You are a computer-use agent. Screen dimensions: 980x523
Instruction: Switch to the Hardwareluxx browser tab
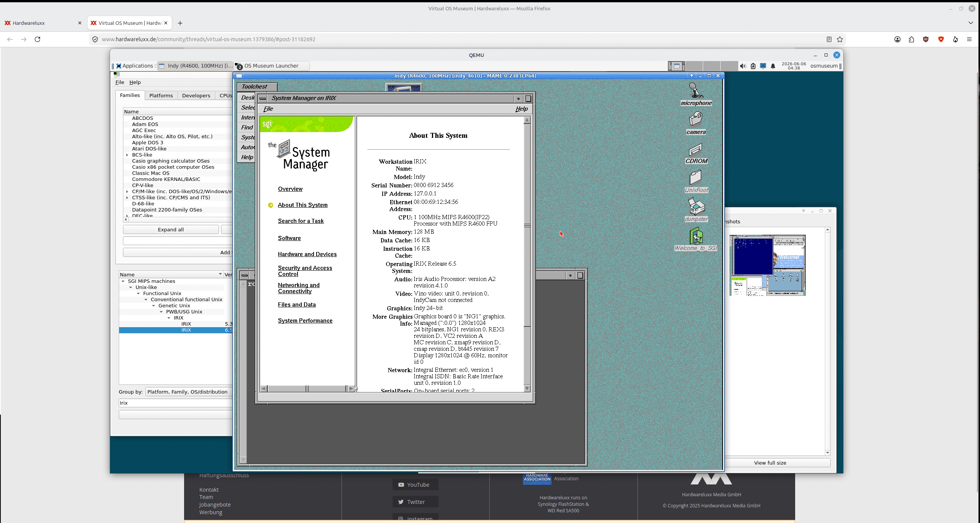click(43, 23)
